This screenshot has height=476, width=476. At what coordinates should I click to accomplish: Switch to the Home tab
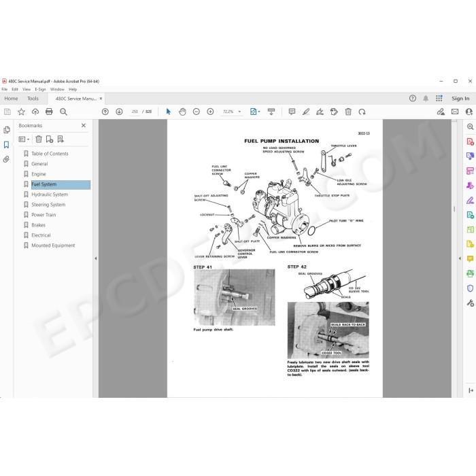point(12,99)
